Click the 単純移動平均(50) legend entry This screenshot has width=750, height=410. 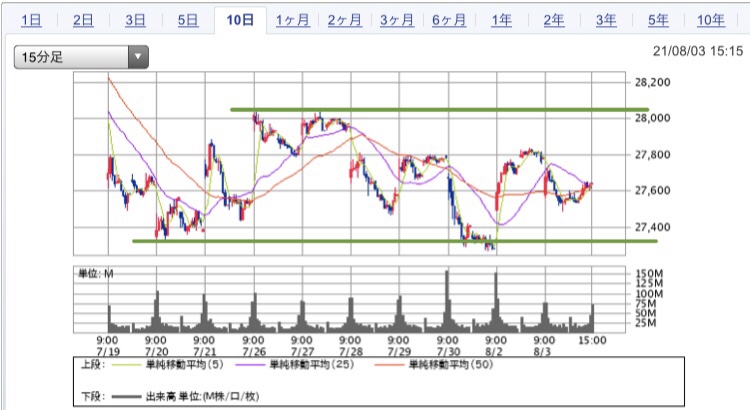click(x=451, y=365)
